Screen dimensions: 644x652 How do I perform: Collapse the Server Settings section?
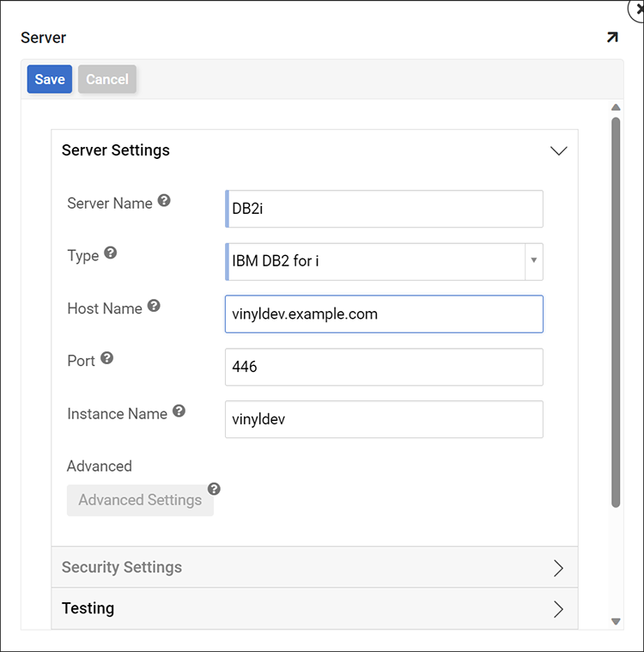click(x=558, y=150)
